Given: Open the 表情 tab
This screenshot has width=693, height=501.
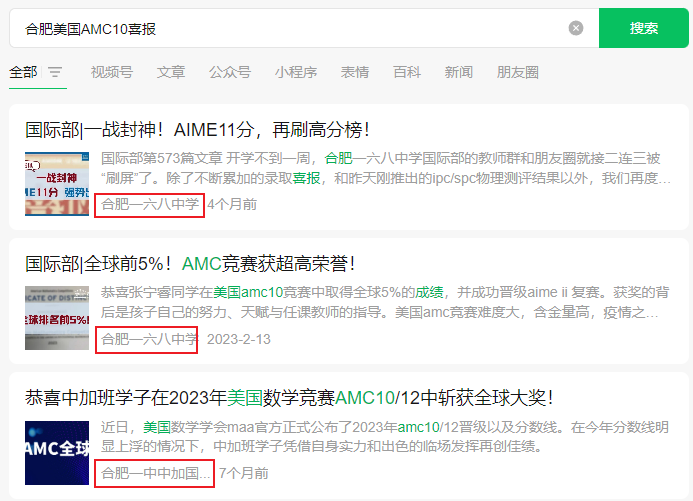Looking at the screenshot, I should point(355,72).
